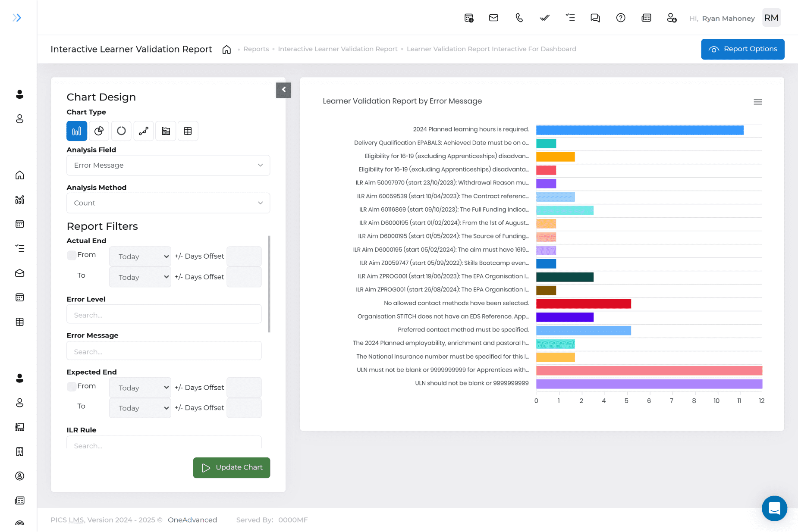798x532 pixels.
Task: Click the Error Level search field
Action: point(164,315)
